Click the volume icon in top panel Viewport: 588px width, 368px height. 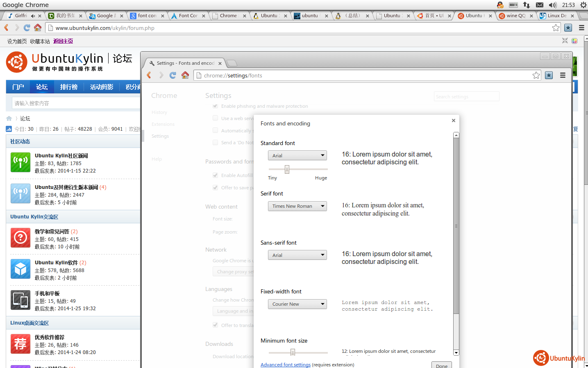click(553, 5)
